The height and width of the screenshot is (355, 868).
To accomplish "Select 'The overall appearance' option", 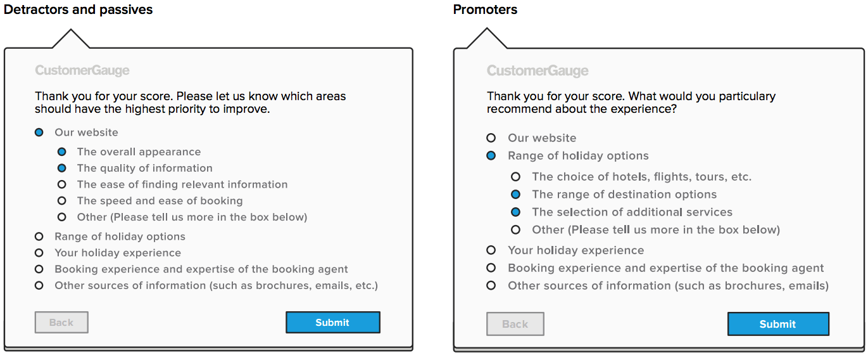I will (x=61, y=152).
